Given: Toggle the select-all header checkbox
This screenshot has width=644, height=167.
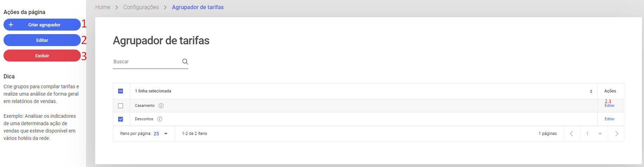Looking at the screenshot, I should tap(121, 91).
